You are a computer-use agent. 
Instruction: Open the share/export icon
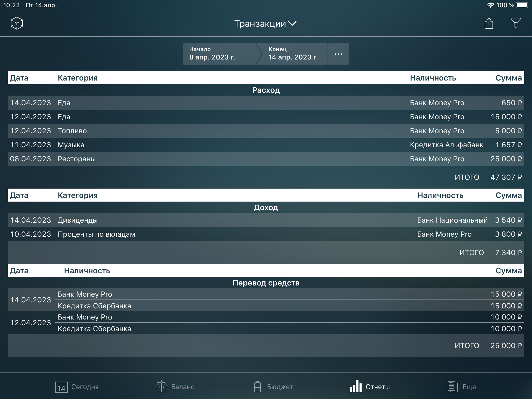coord(489,23)
